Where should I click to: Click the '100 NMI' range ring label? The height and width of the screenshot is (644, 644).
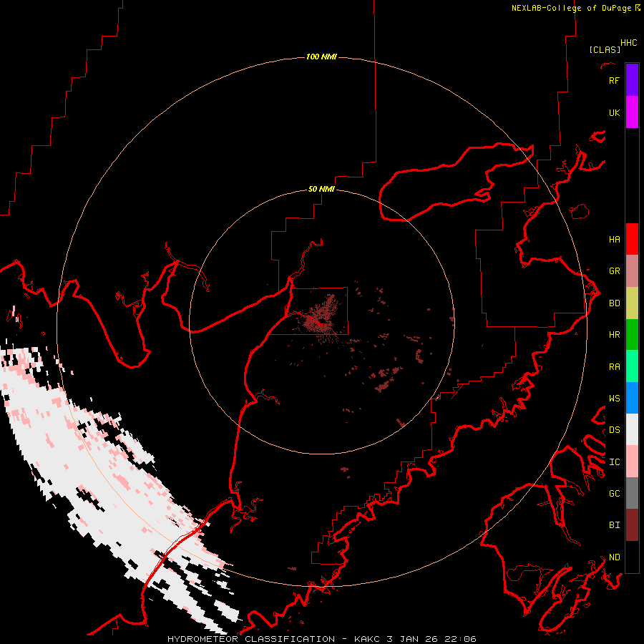click(x=321, y=57)
